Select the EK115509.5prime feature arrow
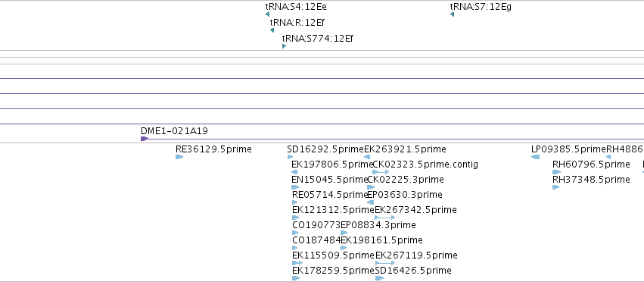Image resolution: width=644 pixels, height=282 pixels. (297, 263)
